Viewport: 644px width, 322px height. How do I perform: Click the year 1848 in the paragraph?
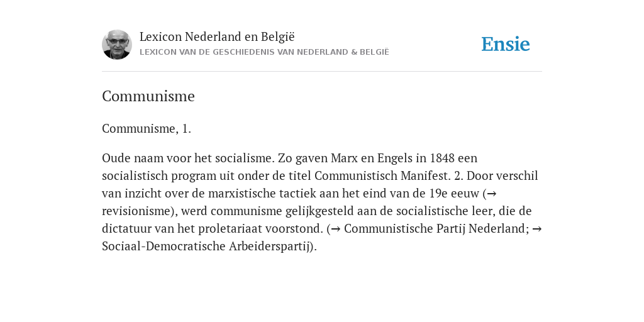coord(442,158)
